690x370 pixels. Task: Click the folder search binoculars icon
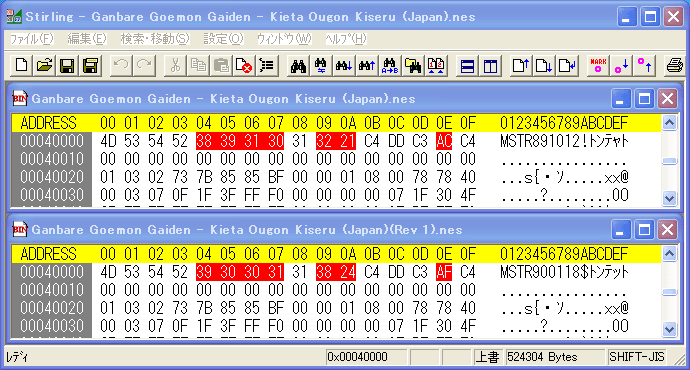pyautogui.click(x=413, y=66)
